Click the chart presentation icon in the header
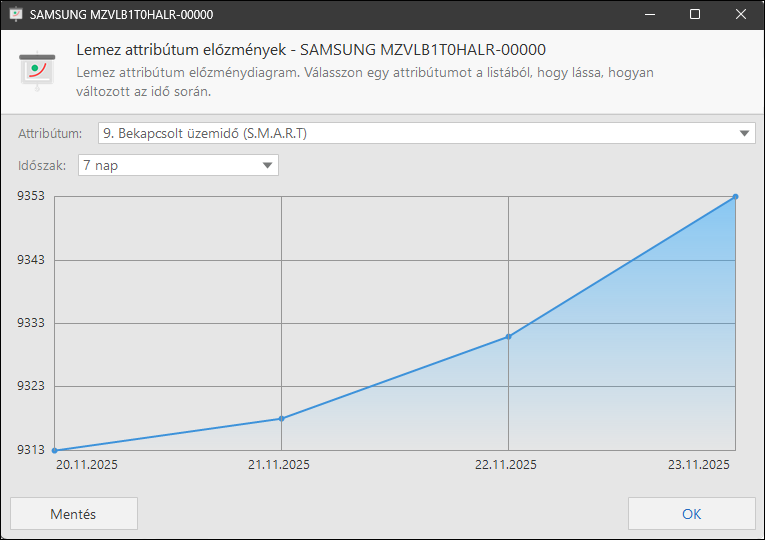Viewport: 765px width, 540px height. click(x=37, y=70)
